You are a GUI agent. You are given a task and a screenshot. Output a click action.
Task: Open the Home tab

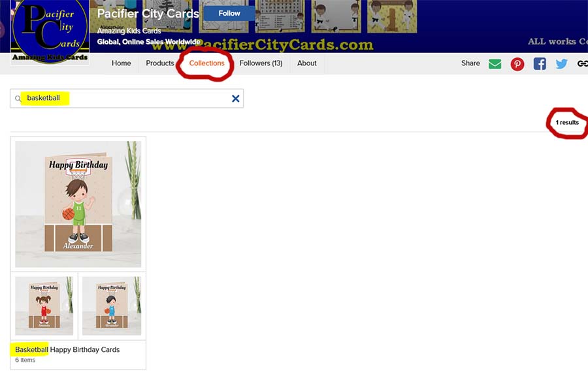121,63
